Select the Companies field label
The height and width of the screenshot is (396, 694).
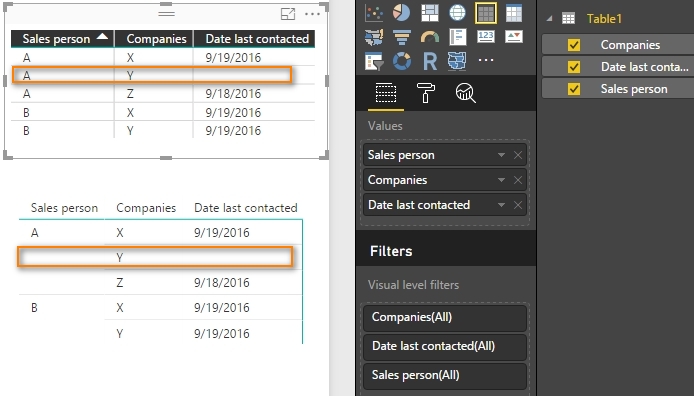(630, 45)
